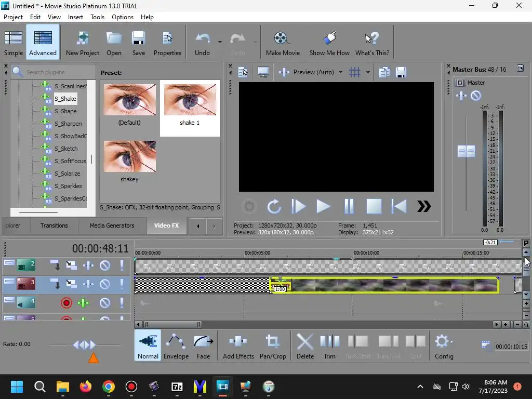The height and width of the screenshot is (399, 532).
Task: Play from start
Action: 299,206
